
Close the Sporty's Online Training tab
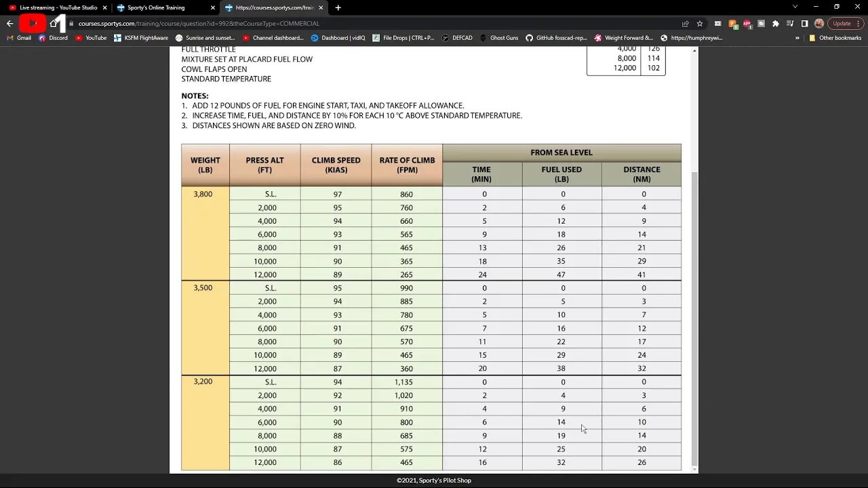tap(212, 7)
